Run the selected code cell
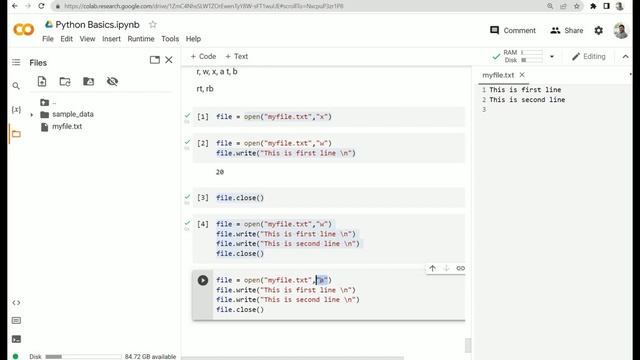 (203, 280)
